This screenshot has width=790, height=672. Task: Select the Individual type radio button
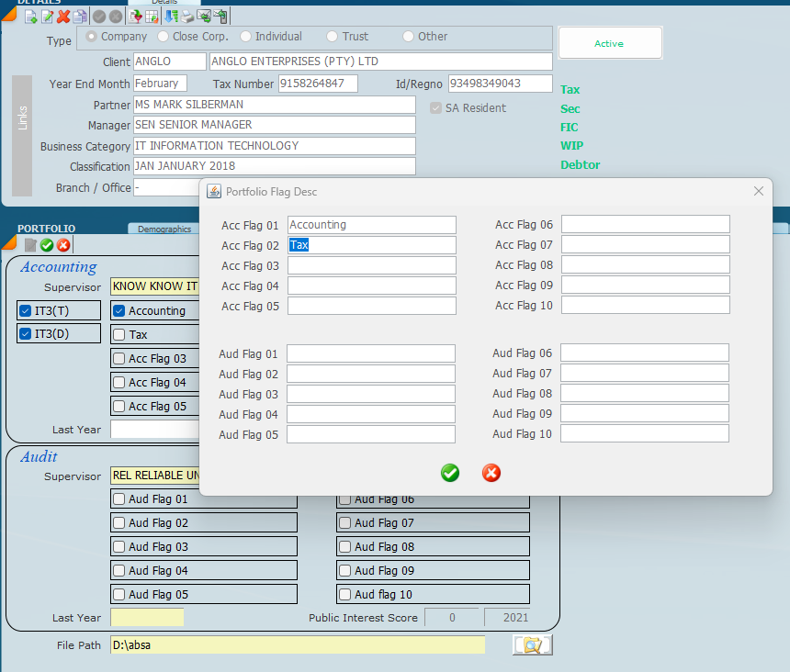tap(246, 37)
